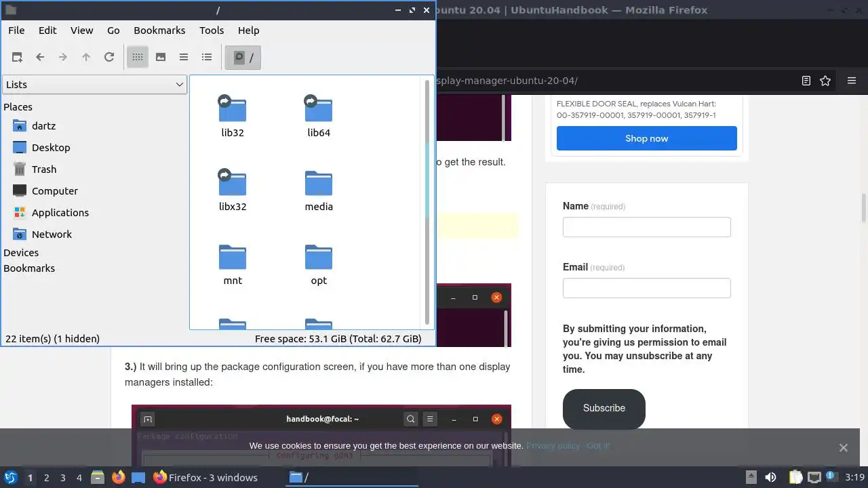Open the File menu

point(16,30)
